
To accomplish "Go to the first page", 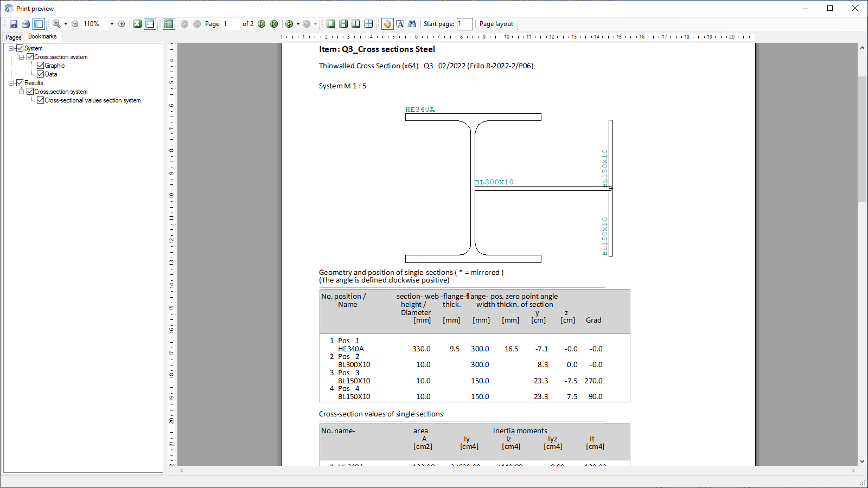I will 184,24.
